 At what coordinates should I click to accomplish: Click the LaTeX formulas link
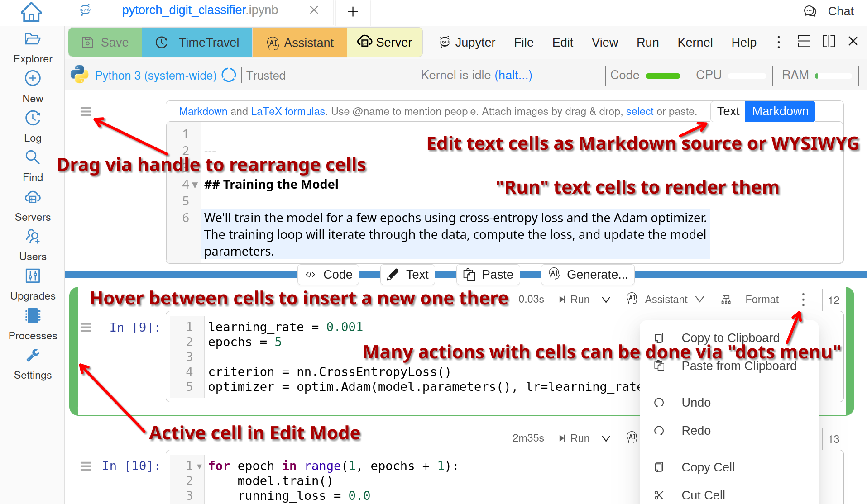[x=287, y=111]
